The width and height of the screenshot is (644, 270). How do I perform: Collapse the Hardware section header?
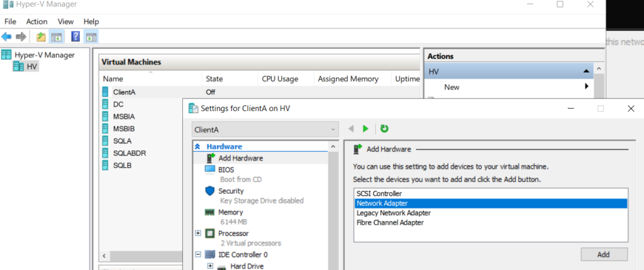pyautogui.click(x=197, y=146)
